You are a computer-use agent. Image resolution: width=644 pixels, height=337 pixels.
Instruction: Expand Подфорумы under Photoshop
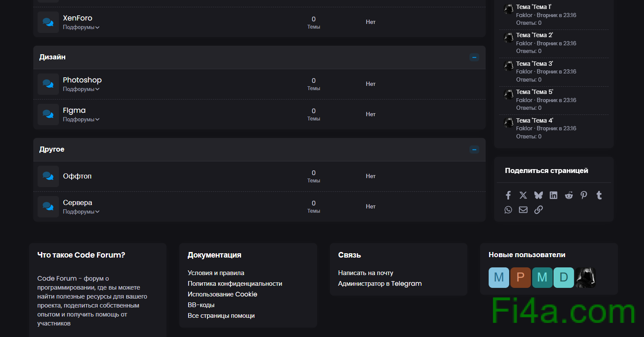[81, 89]
